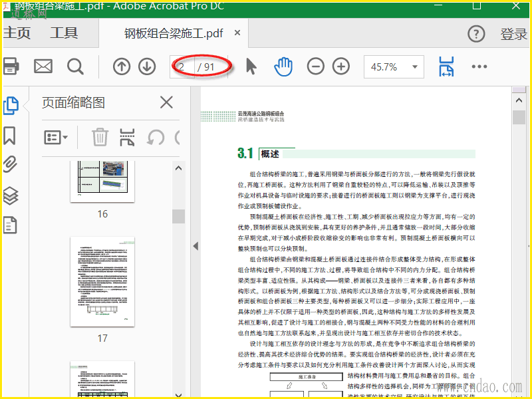The height and width of the screenshot is (399, 532).
Task: Open the Bookmarks panel icon
Action: click(9, 136)
